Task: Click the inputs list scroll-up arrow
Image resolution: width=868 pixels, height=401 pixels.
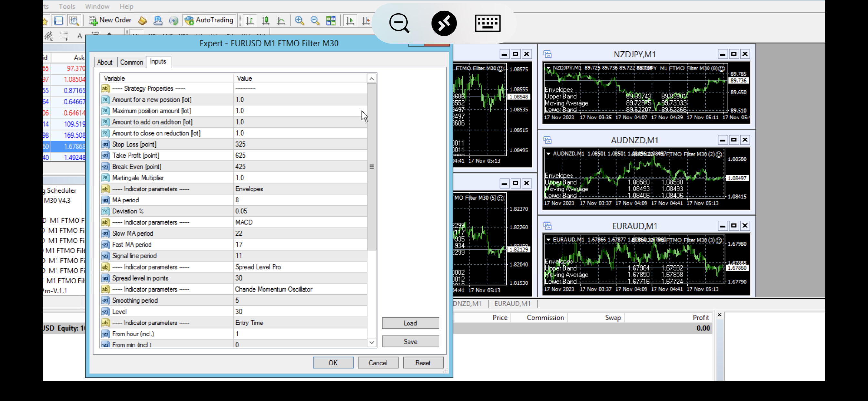Action: (x=372, y=79)
